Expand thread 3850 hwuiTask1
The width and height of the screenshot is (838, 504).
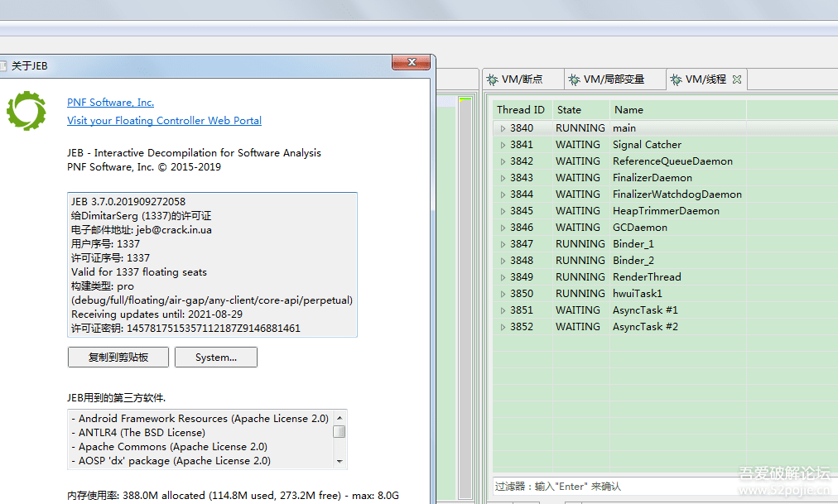[x=503, y=294]
